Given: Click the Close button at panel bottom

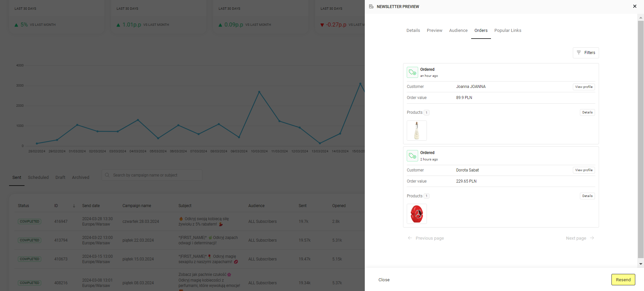Looking at the screenshot, I should click(x=384, y=280).
